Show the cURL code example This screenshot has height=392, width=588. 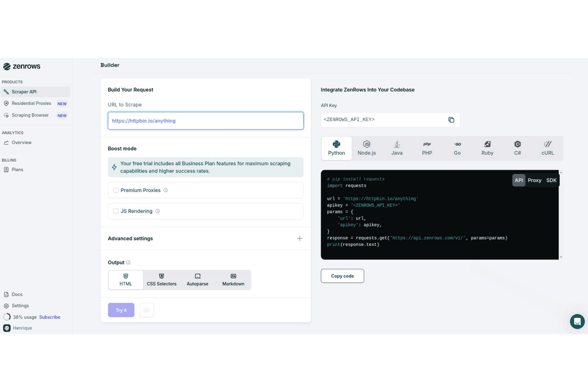548,149
